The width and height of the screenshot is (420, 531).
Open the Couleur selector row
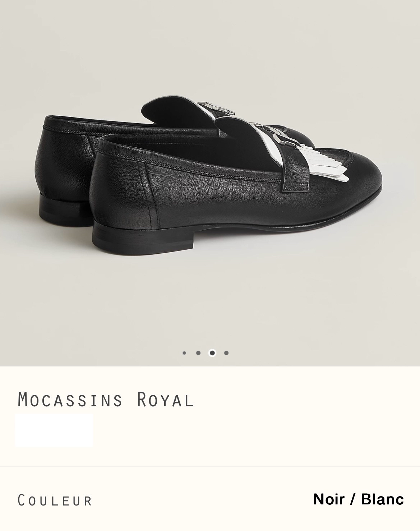210,500
